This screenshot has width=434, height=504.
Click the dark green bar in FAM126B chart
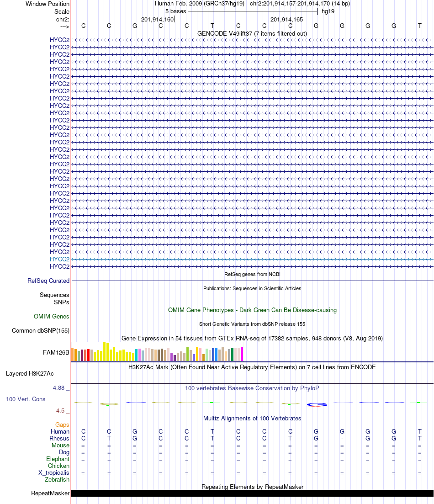(233, 354)
